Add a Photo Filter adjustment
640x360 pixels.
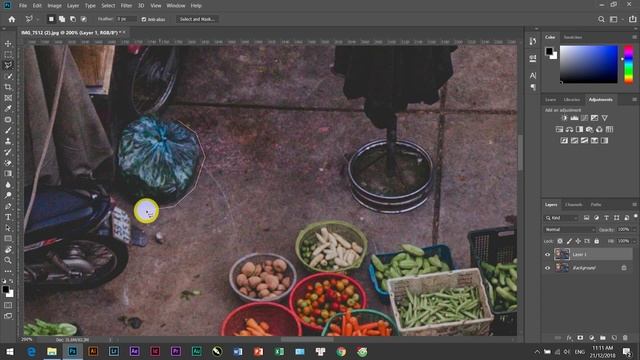coord(589,129)
